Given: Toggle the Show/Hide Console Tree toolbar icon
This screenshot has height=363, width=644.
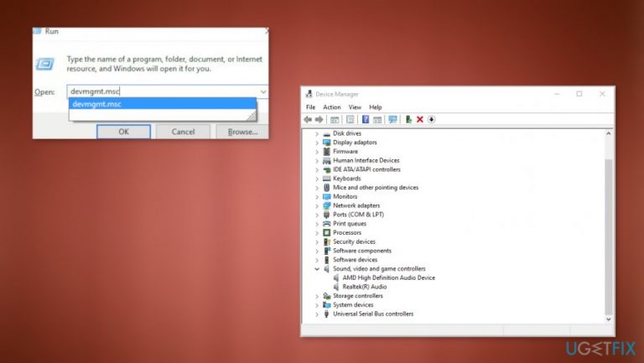Looking at the screenshot, I should tap(335, 120).
